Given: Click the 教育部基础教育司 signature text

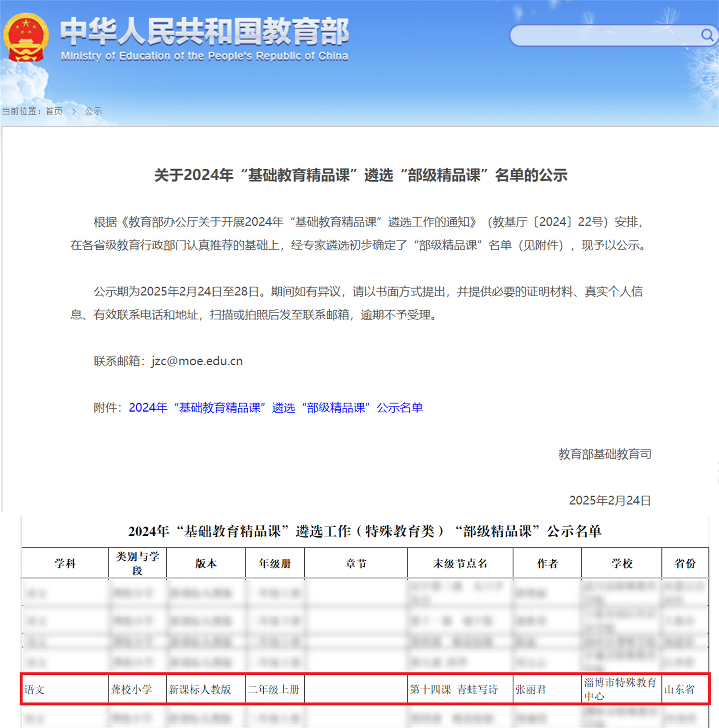Looking at the screenshot, I should [604, 454].
